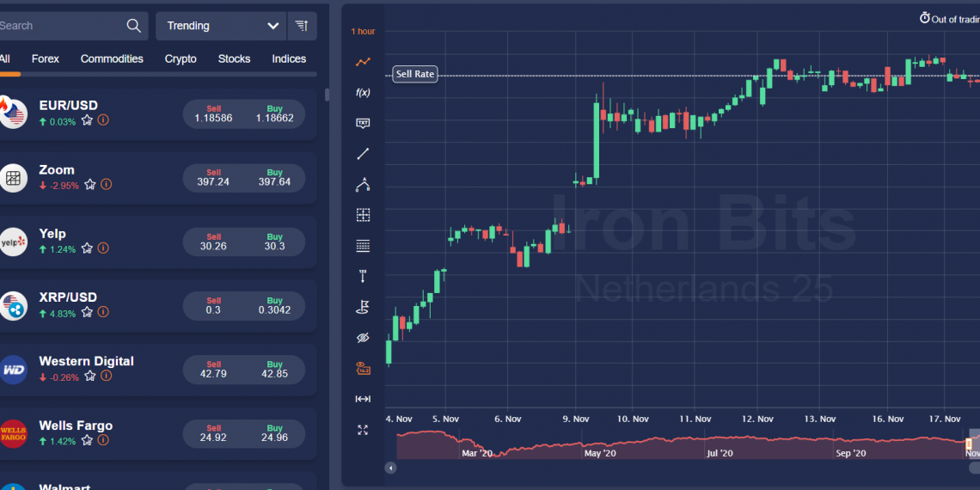
Task: Switch to the Crypto tab
Action: [x=181, y=58]
